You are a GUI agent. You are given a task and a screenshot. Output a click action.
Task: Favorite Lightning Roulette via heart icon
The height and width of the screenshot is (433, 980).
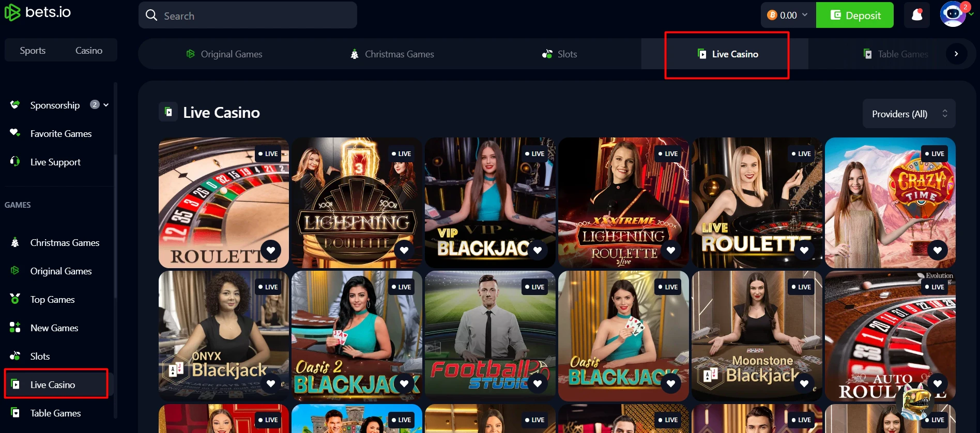pos(404,250)
